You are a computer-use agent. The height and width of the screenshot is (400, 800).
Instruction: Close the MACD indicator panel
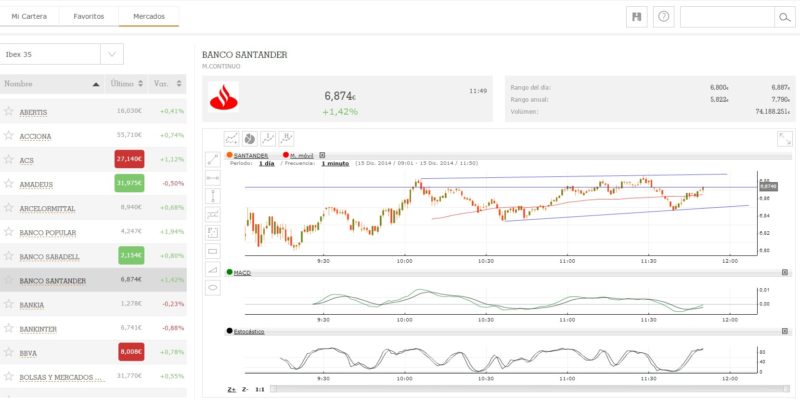785,272
